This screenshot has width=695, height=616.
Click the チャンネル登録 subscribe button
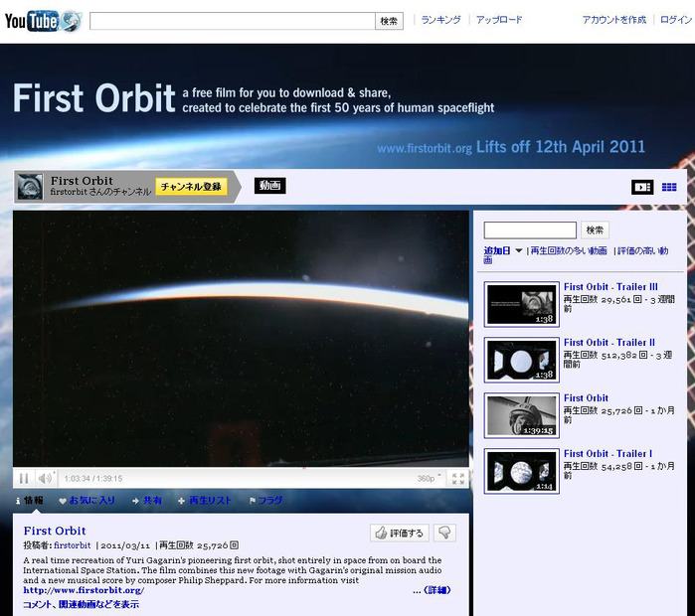[x=191, y=187]
